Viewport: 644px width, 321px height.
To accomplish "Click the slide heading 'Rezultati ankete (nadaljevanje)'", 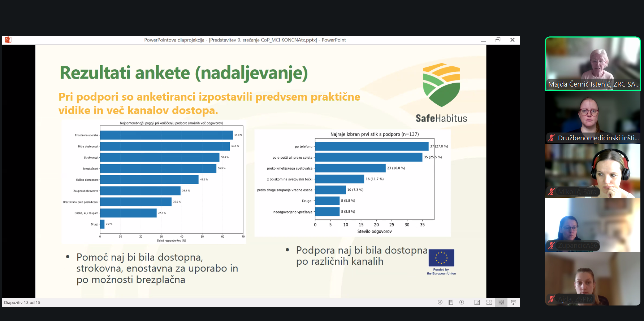I will (x=184, y=72).
